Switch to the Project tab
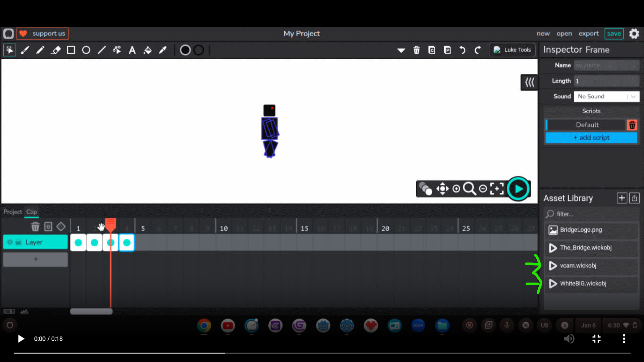 pos(13,212)
